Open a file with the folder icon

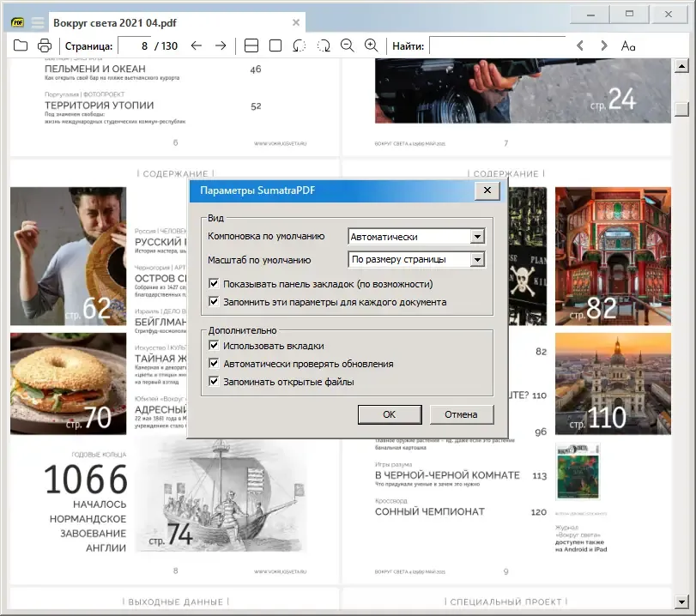click(x=21, y=45)
